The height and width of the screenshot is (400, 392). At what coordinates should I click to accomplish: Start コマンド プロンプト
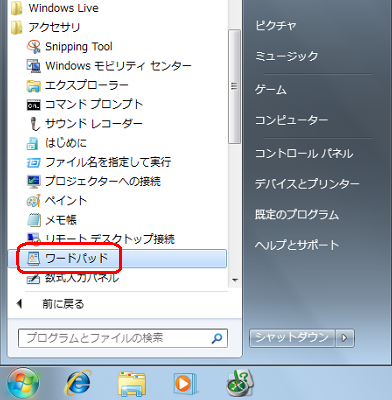tap(85, 104)
